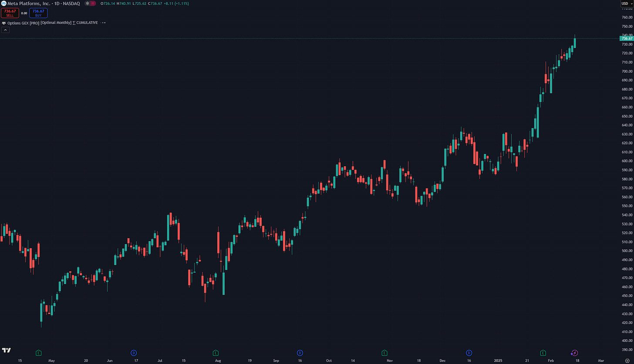This screenshot has width=634, height=364.
Task: Open the earnings marker near May
Action: point(38,353)
